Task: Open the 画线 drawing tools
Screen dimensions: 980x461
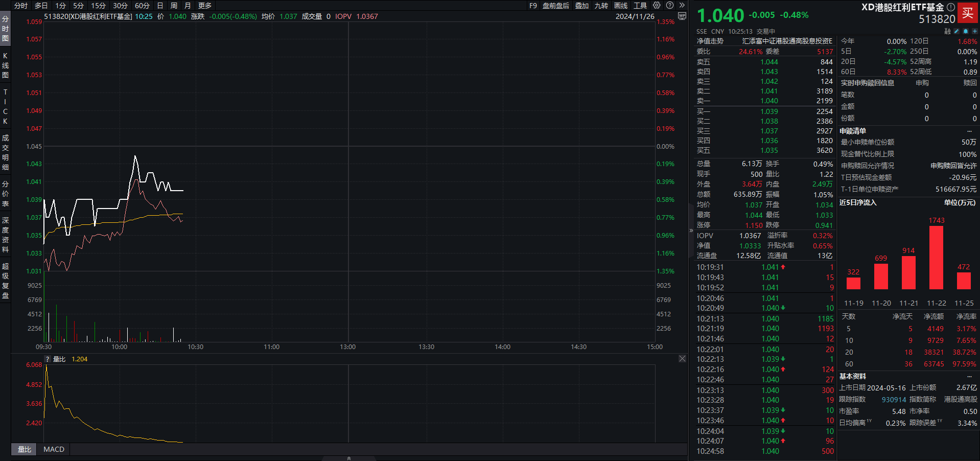Action: coord(620,6)
